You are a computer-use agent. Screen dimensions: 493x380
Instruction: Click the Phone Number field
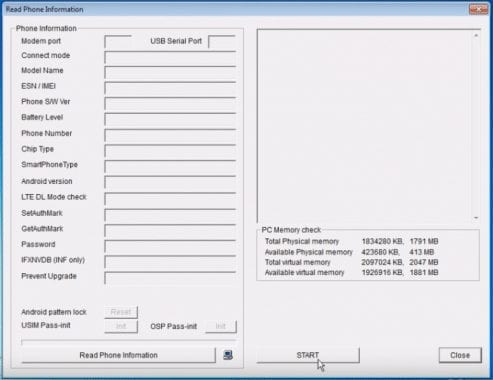coord(170,135)
